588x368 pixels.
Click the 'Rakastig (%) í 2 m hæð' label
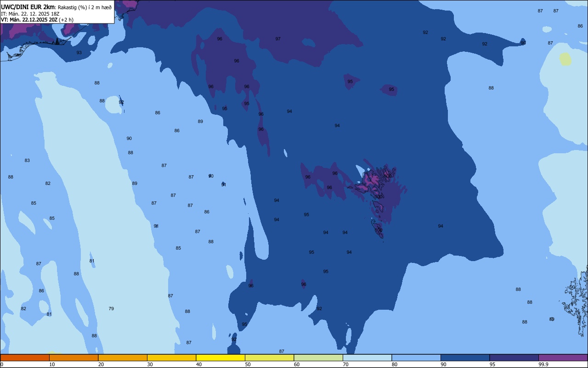pyautogui.click(x=85, y=7)
